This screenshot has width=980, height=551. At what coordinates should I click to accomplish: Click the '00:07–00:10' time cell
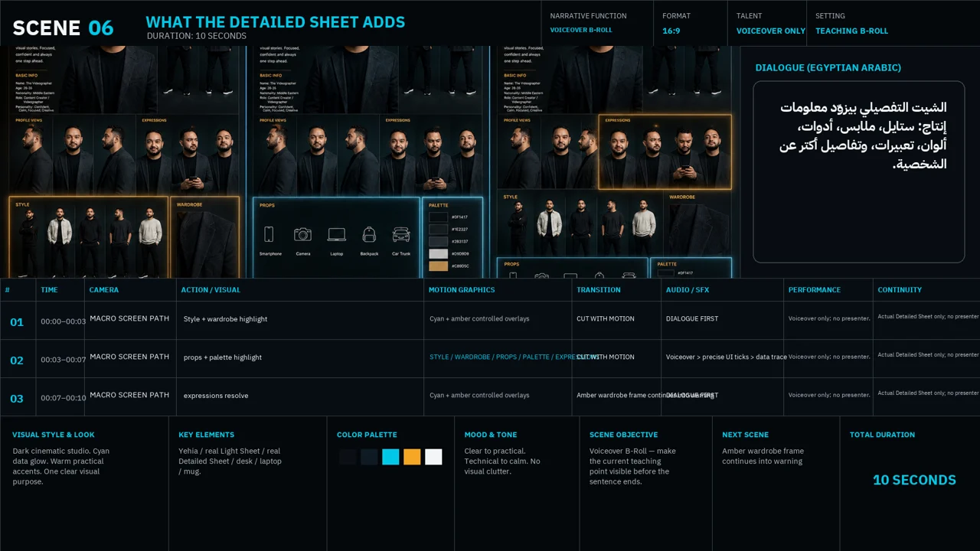63,398
